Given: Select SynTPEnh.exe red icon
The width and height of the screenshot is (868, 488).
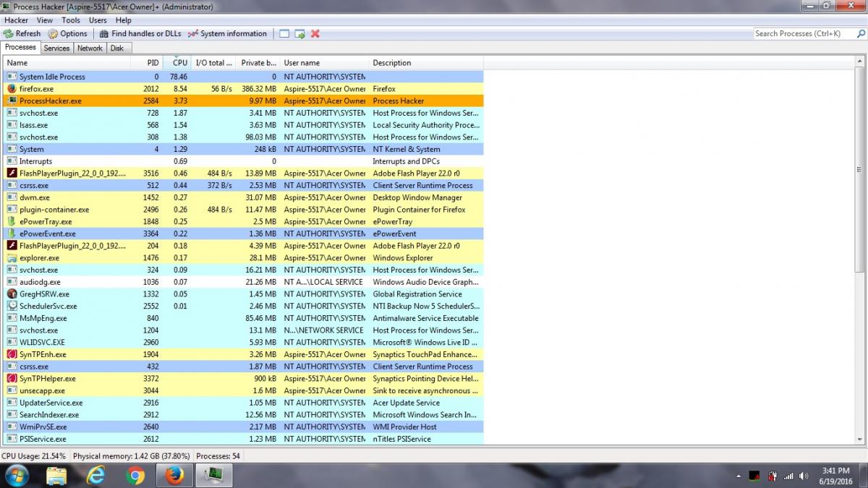Looking at the screenshot, I should pos(12,354).
